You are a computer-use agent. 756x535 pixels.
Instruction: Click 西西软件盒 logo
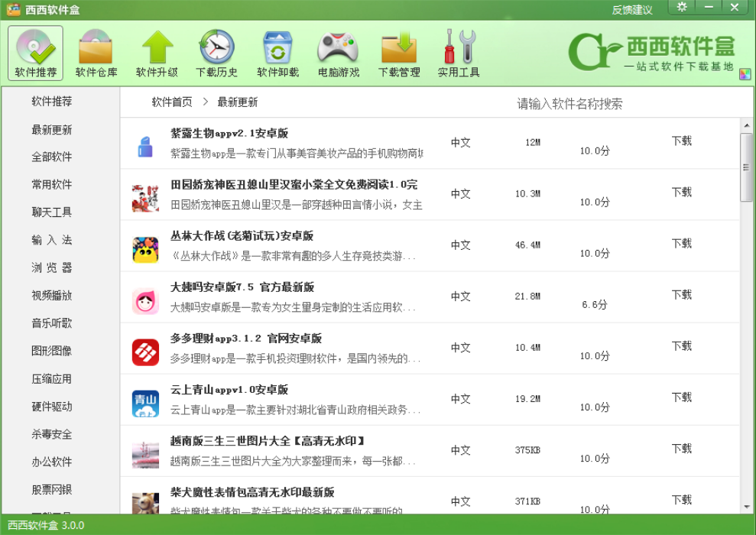[652, 51]
